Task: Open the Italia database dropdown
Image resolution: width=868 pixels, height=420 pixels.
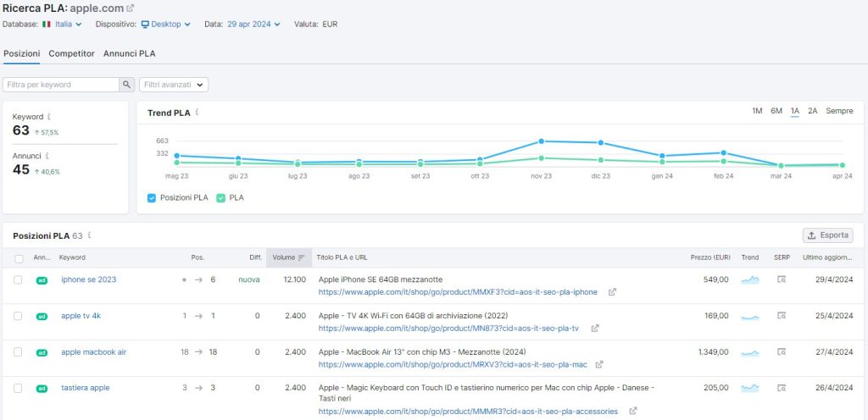Action: (x=62, y=25)
